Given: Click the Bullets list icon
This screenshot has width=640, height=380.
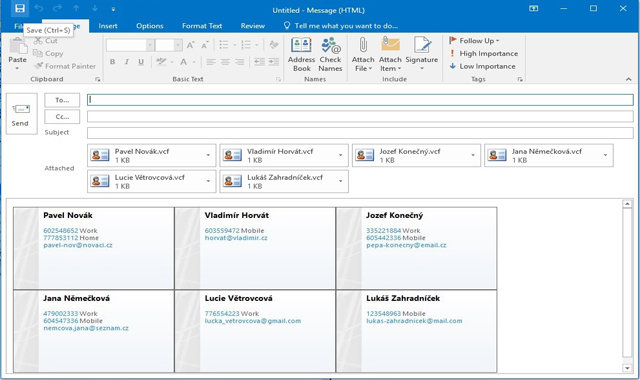Looking at the screenshot, I should point(224,45).
